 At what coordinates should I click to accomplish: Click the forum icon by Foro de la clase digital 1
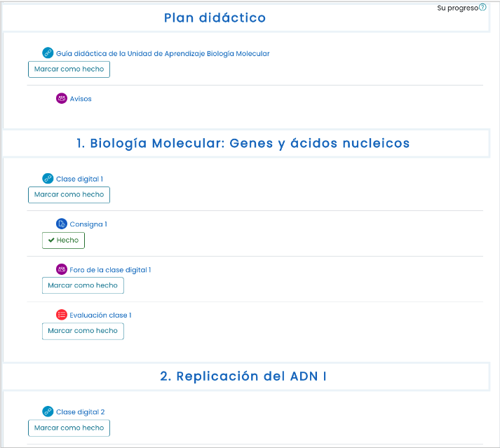(x=62, y=269)
